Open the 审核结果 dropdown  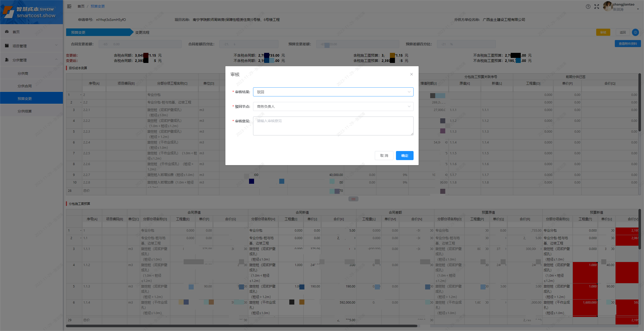(333, 92)
